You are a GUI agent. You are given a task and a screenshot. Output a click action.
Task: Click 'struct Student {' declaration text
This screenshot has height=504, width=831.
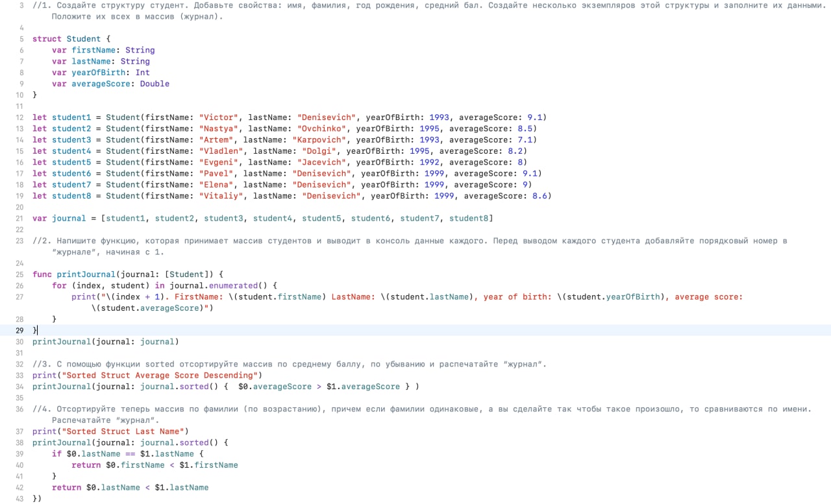point(71,39)
